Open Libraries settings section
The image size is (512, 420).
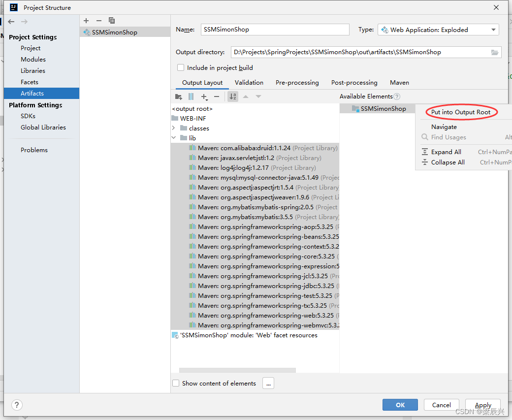click(32, 71)
